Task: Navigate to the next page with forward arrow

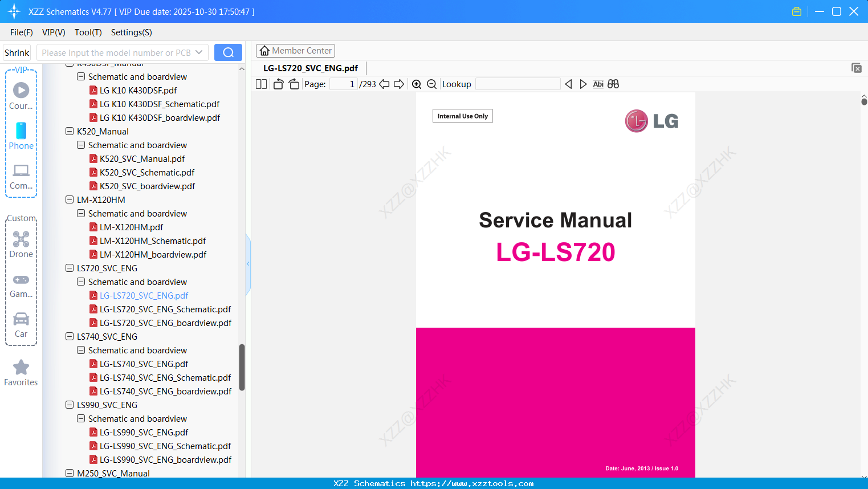Action: click(398, 84)
